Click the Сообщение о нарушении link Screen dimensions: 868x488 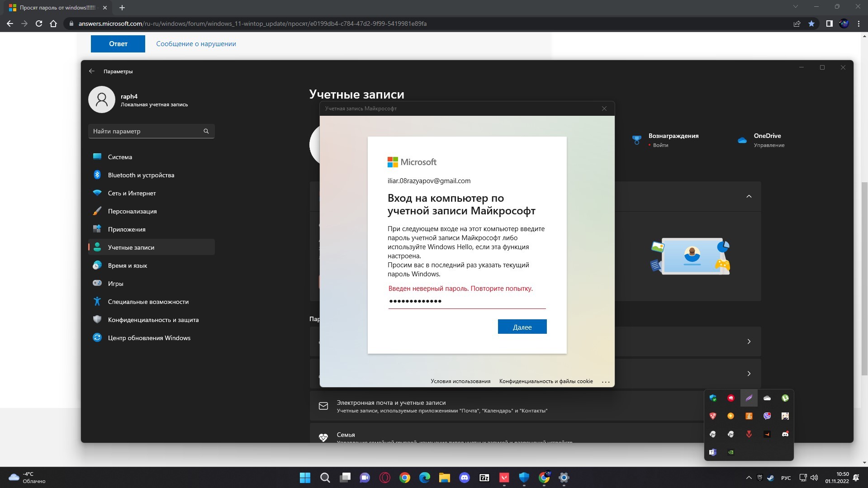coord(196,44)
